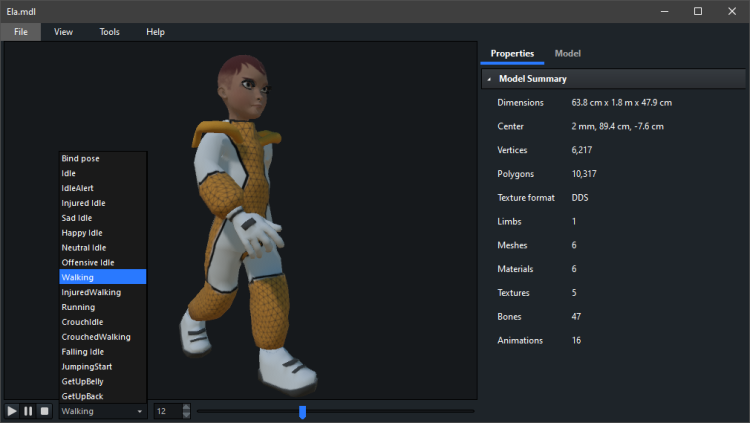Screen dimensions: 750x423
Task: Click the Dimensions value 63.8 cm x 1.8 m
Action: pos(621,102)
